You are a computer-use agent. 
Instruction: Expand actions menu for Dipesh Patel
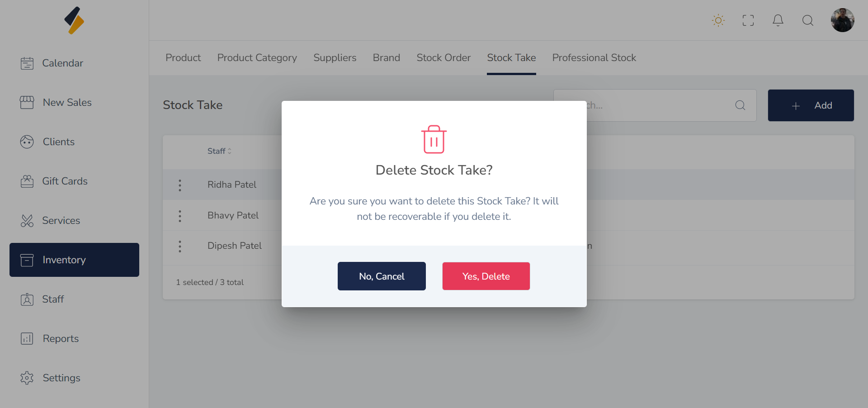tap(180, 246)
